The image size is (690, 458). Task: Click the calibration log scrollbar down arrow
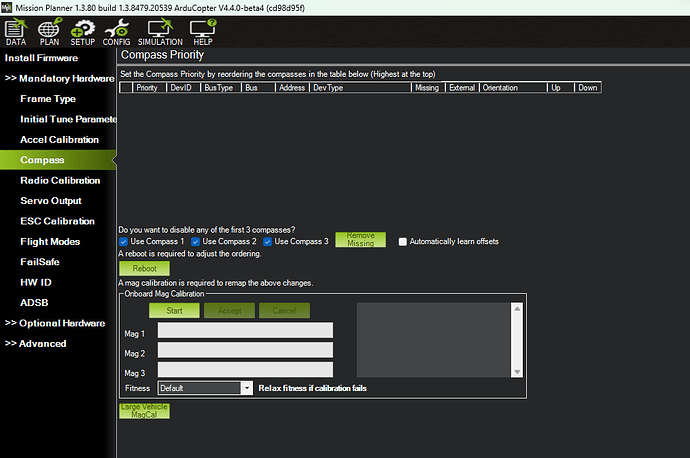pos(517,372)
